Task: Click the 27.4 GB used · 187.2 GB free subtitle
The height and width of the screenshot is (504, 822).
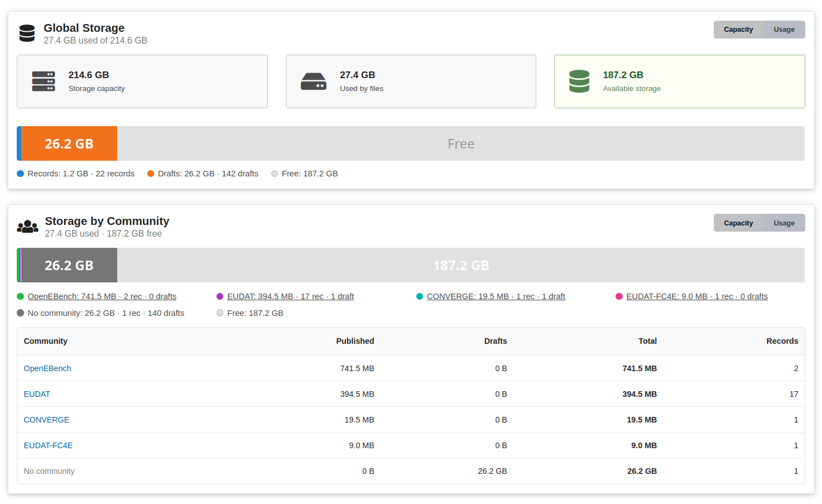Action: coord(103,234)
